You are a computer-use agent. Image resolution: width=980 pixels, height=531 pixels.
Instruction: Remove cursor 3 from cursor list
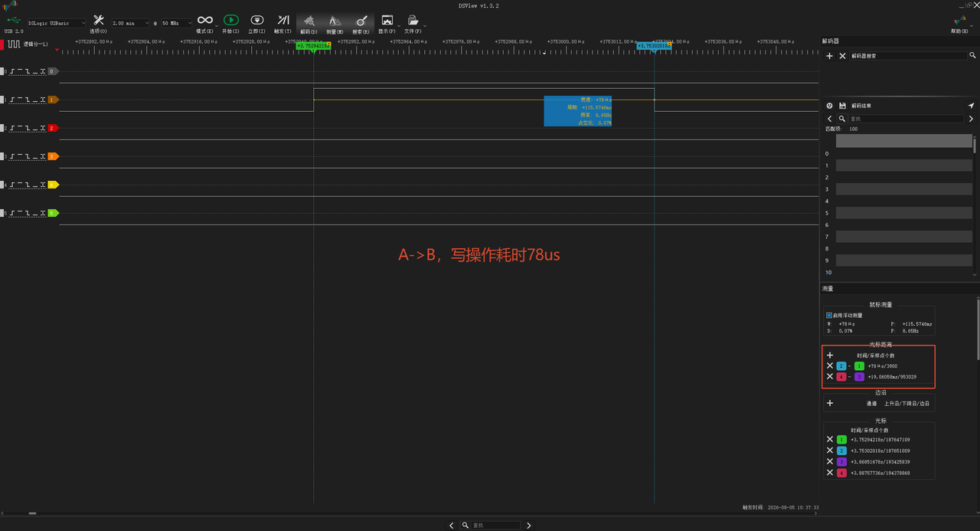(x=830, y=462)
